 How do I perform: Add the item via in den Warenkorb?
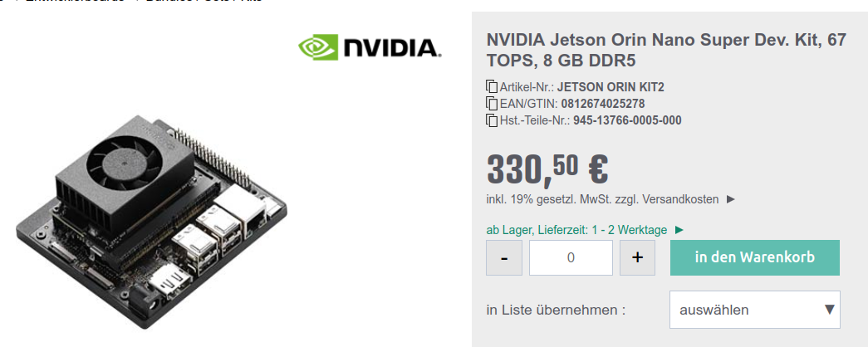754,257
